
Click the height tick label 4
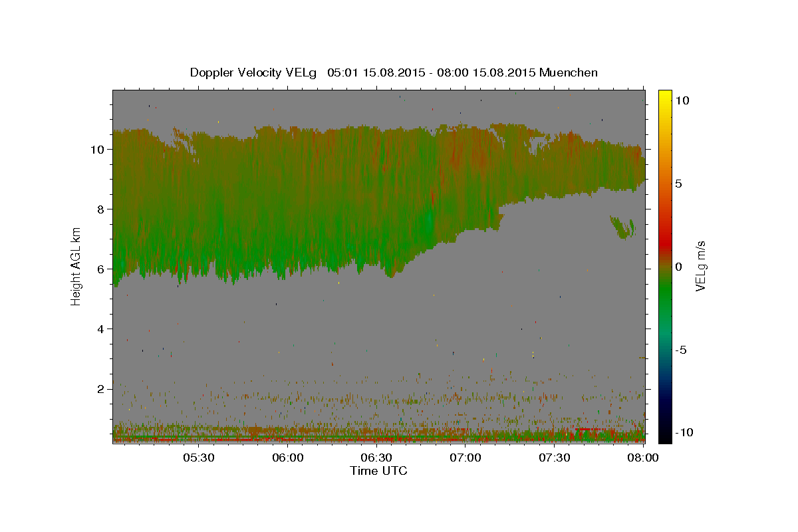(100, 329)
